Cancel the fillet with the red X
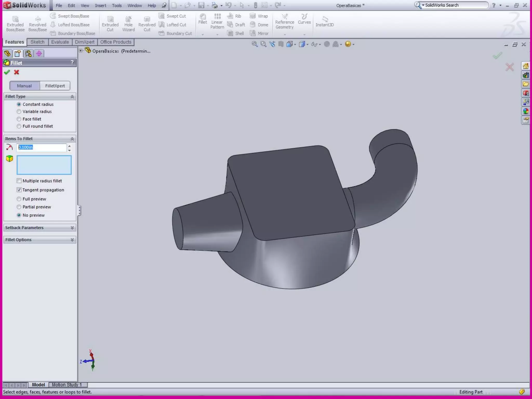The image size is (532, 399). (17, 72)
